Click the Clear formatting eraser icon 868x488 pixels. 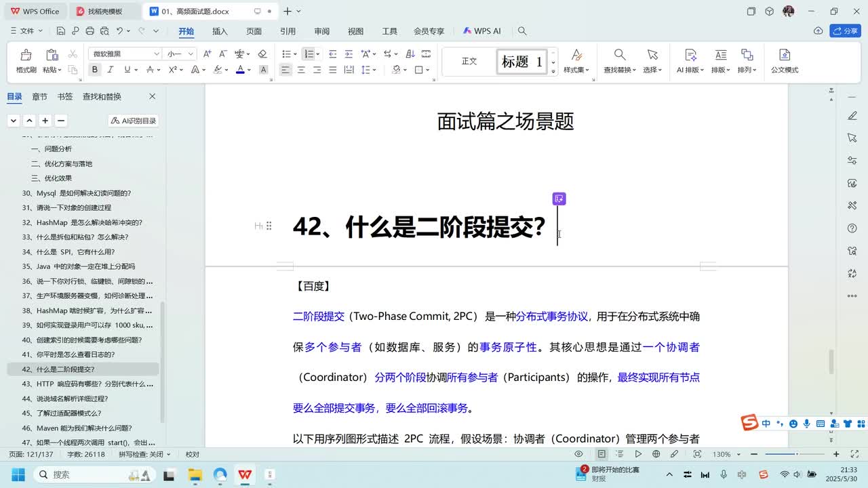coord(262,54)
